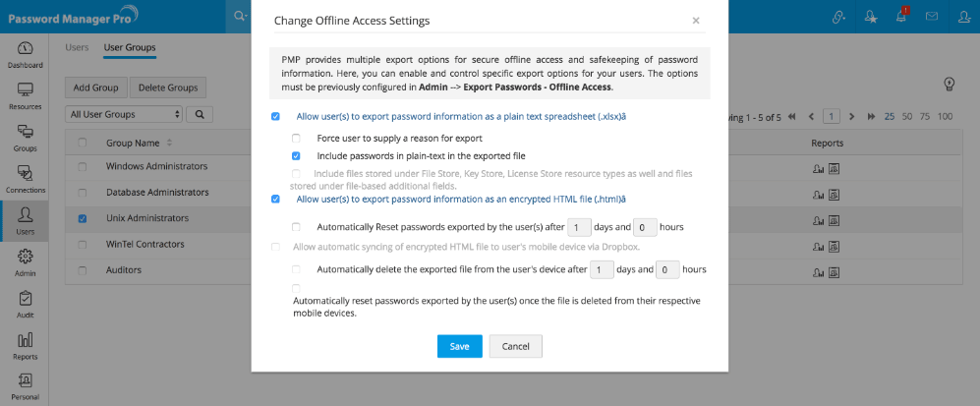
Task: Go to Resources in the sidebar
Action: (25, 94)
